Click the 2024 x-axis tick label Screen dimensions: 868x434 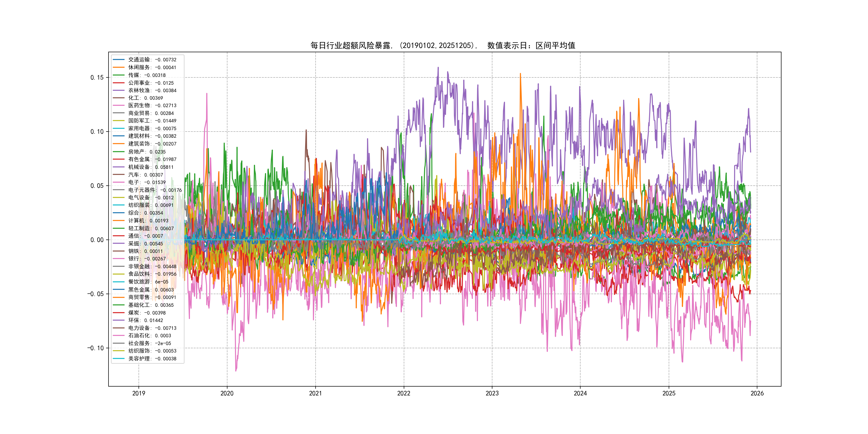pos(580,393)
